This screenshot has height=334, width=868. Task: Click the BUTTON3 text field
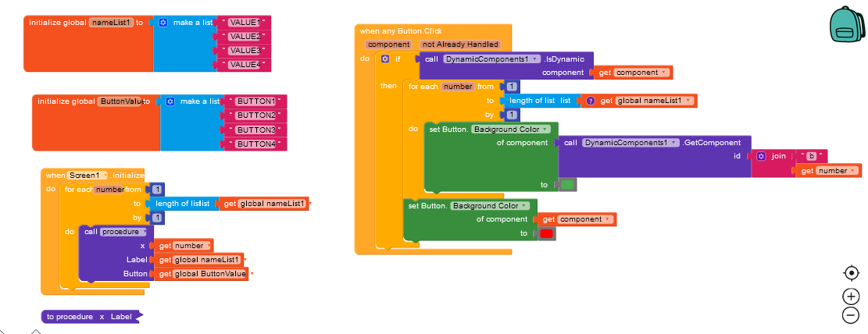[255, 130]
